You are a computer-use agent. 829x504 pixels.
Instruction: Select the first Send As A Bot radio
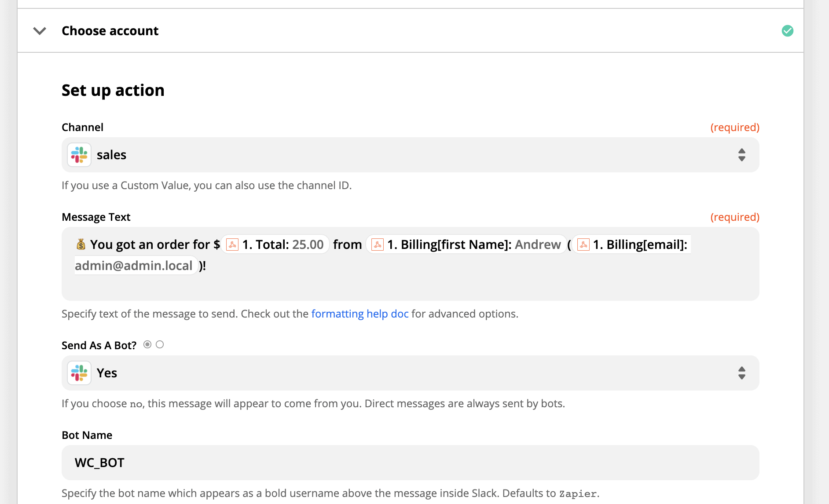147,344
